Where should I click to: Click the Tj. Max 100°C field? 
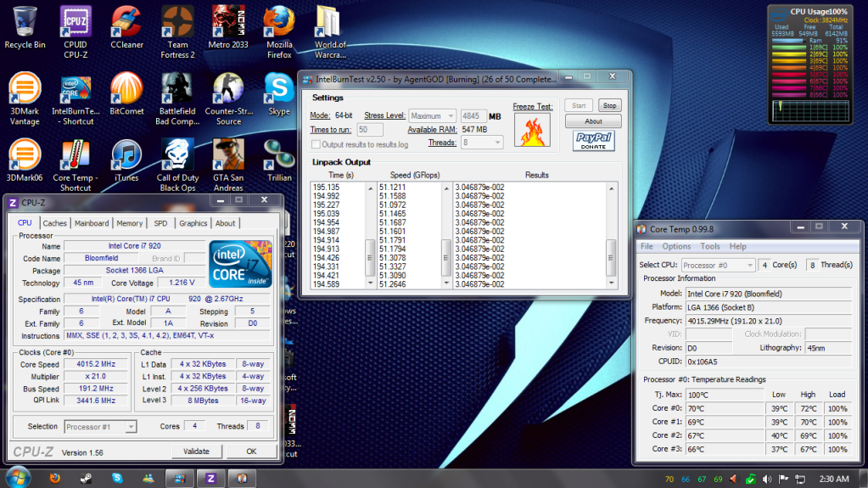coord(725,395)
